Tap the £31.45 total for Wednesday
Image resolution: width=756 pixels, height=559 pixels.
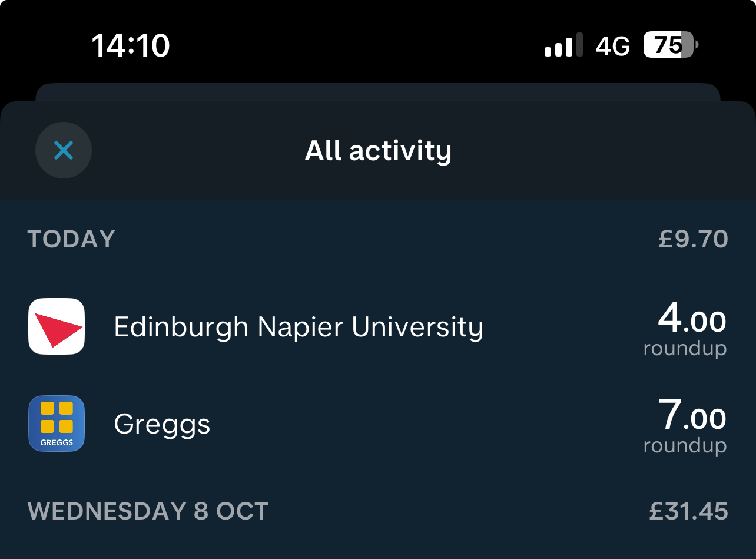[688, 511]
